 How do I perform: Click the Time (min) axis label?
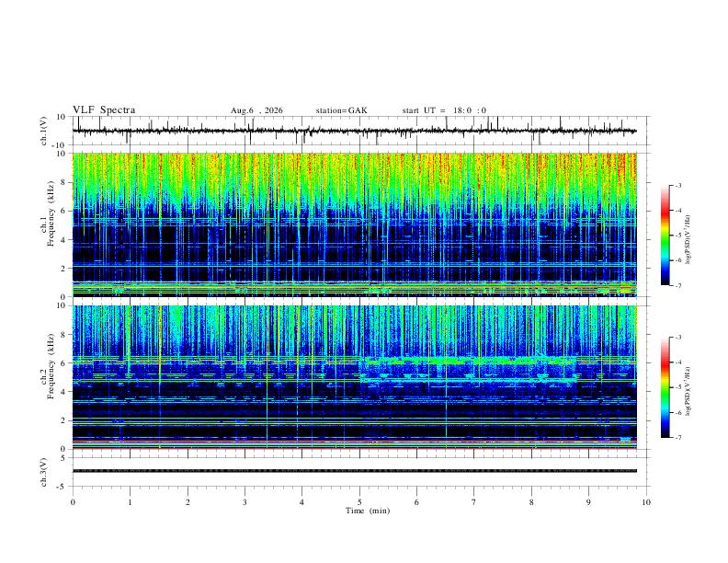pyautogui.click(x=368, y=511)
